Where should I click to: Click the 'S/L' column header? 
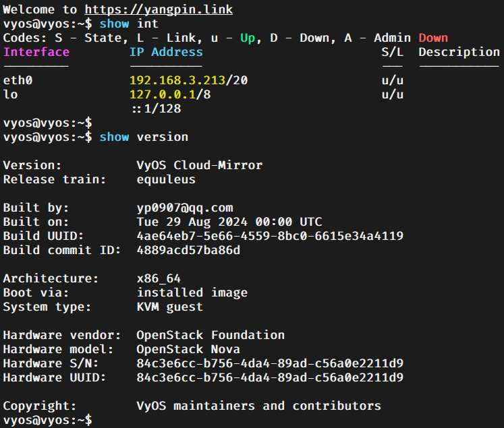(x=393, y=52)
